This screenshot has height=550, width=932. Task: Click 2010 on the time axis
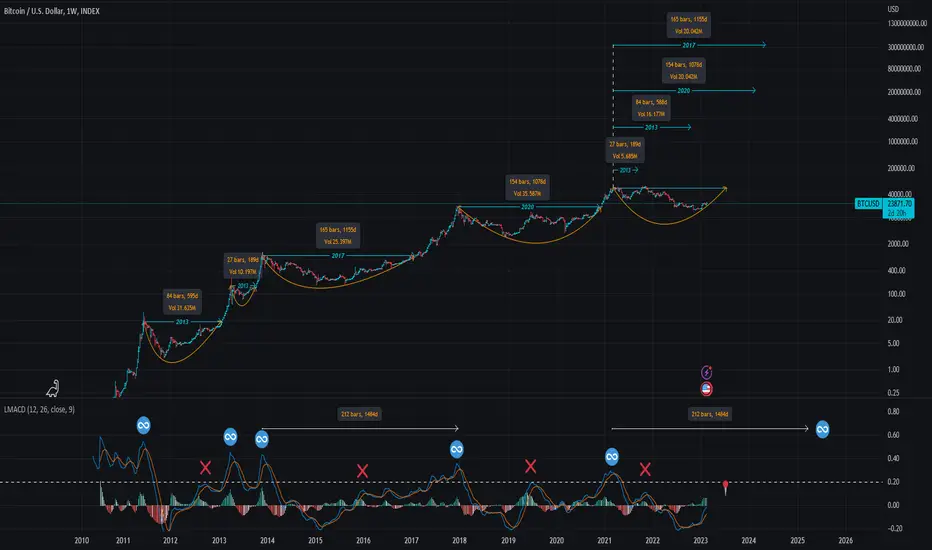81,540
